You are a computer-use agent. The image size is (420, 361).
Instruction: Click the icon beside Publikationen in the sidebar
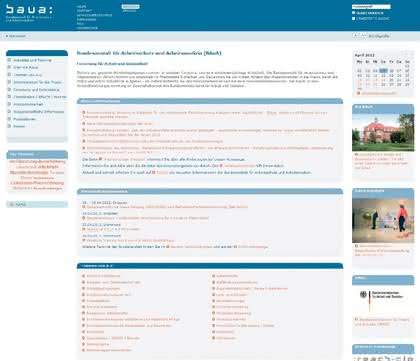coord(9,119)
